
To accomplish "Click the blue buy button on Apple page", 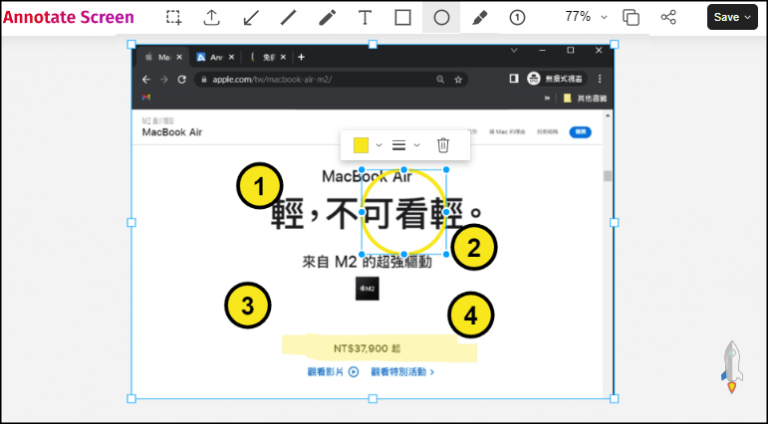I will click(x=580, y=132).
